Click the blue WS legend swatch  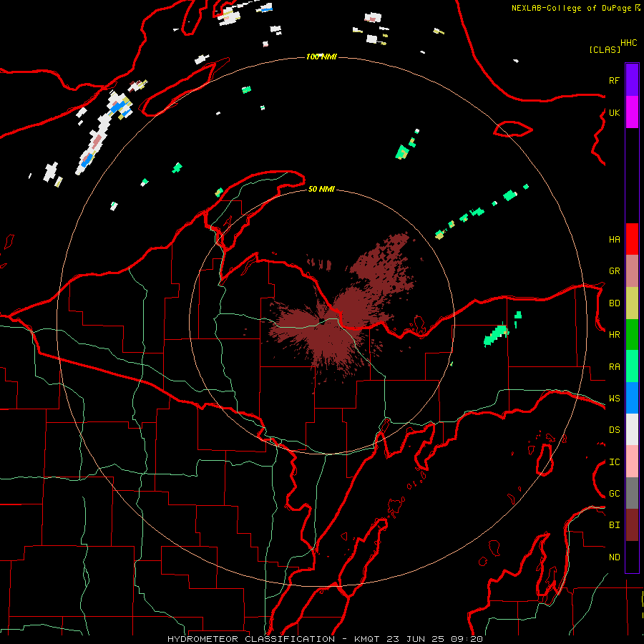[x=632, y=398]
